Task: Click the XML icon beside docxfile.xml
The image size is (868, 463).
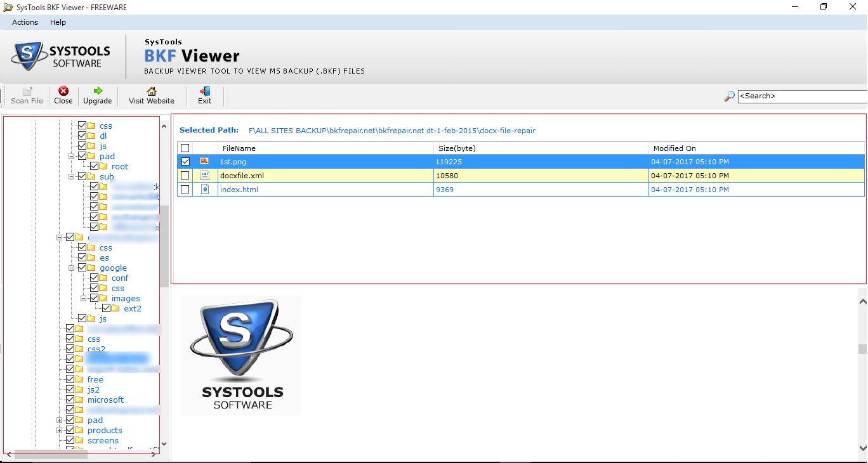Action: point(204,175)
